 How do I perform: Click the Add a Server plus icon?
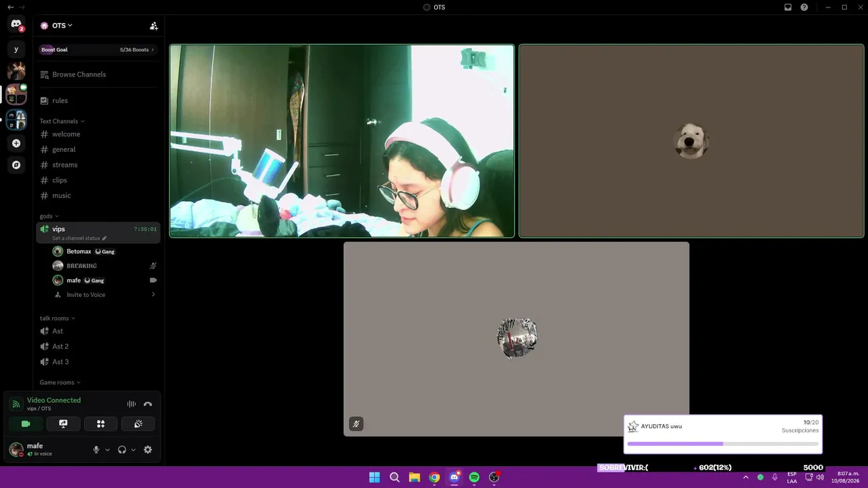point(16,143)
